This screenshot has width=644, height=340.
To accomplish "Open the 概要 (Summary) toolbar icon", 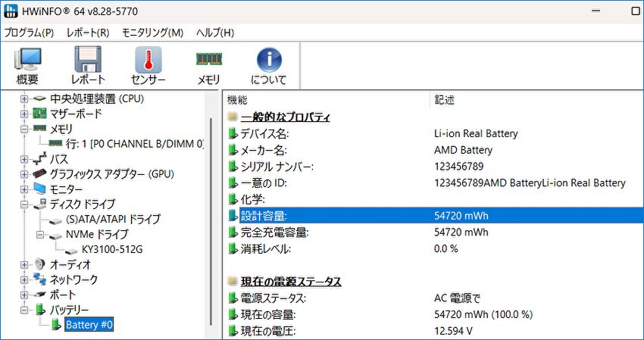I will (x=27, y=65).
